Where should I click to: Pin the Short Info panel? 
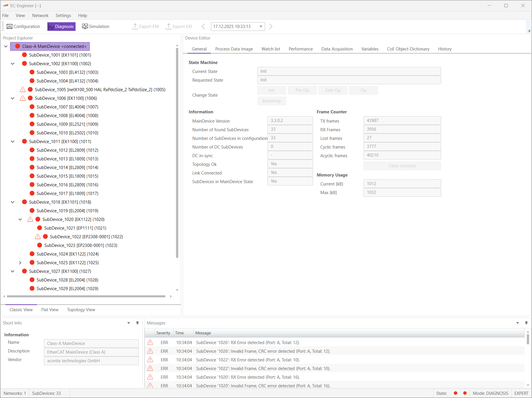[x=137, y=323]
